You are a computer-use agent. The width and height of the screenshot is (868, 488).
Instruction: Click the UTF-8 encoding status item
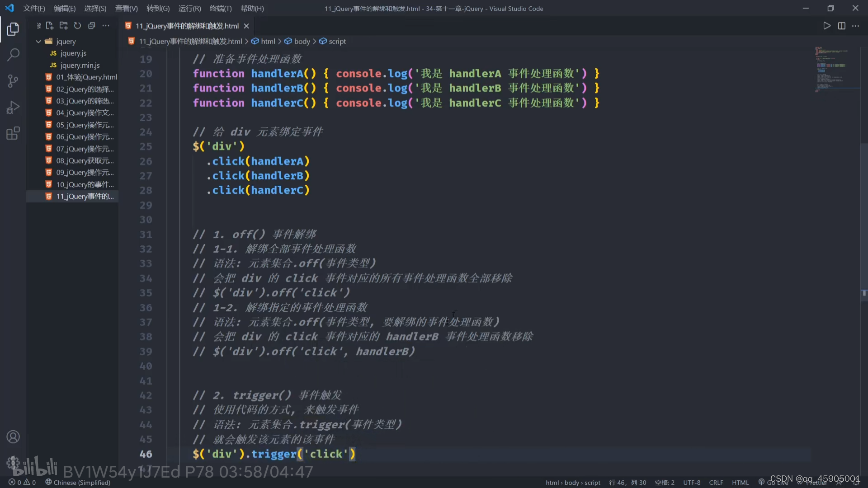[691, 483]
